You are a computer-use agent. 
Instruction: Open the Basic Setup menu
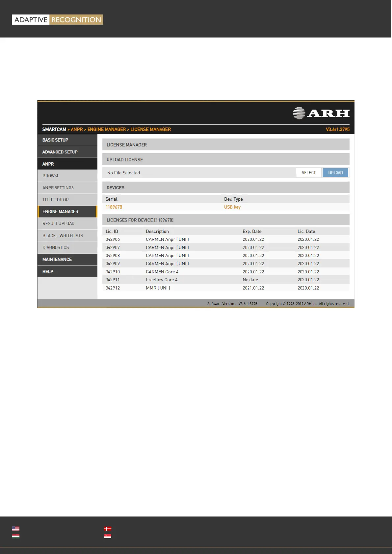coord(67,140)
